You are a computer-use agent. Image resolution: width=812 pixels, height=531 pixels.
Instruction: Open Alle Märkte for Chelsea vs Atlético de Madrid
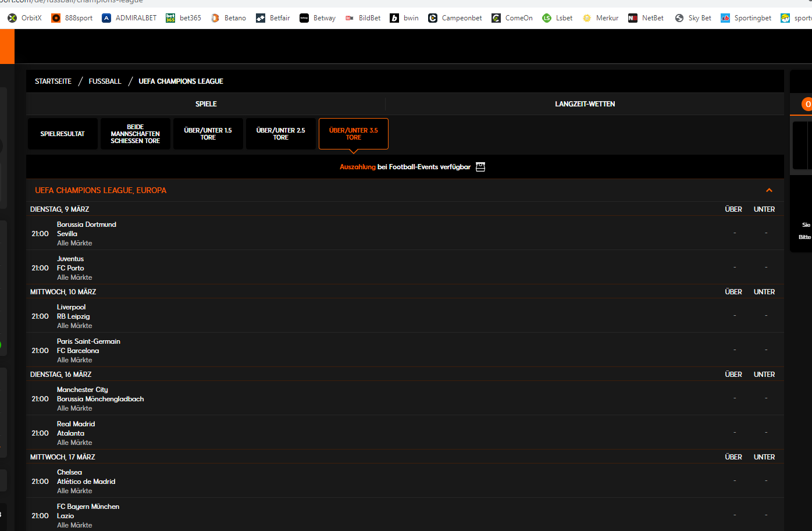tap(74, 491)
